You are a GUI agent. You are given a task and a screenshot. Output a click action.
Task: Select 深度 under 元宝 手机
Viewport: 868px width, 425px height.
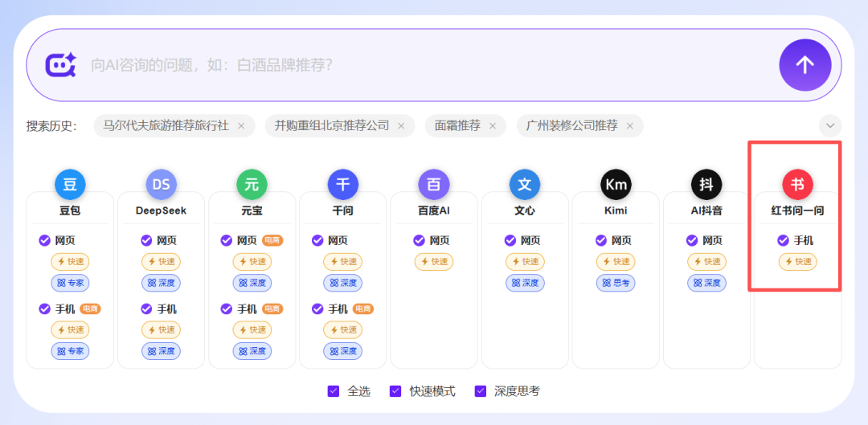(252, 351)
